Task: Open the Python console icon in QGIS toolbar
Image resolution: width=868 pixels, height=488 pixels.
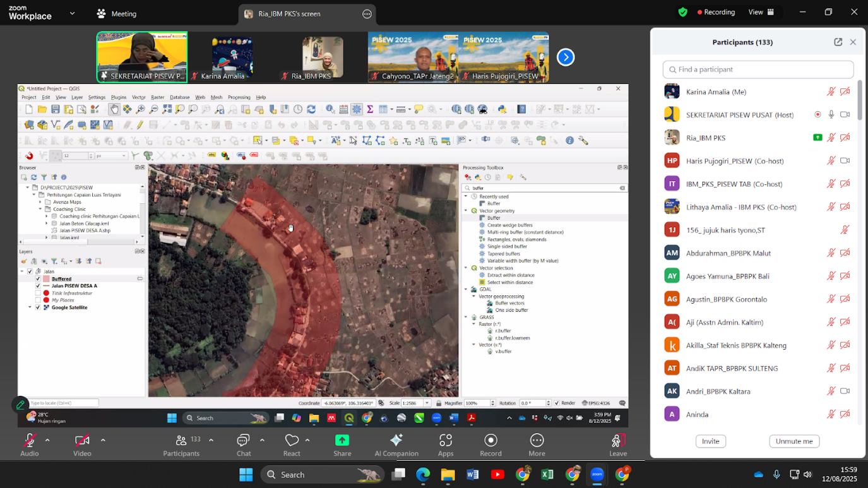Action: [x=502, y=109]
